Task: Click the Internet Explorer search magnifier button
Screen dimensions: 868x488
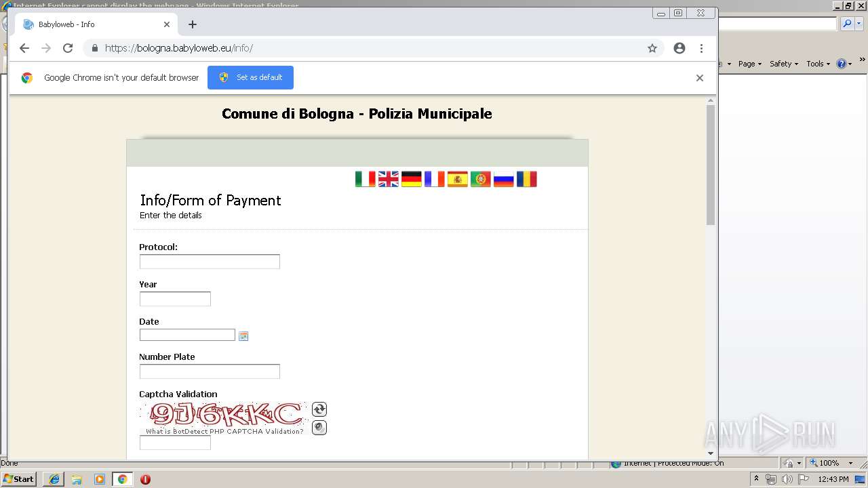Action: click(847, 24)
